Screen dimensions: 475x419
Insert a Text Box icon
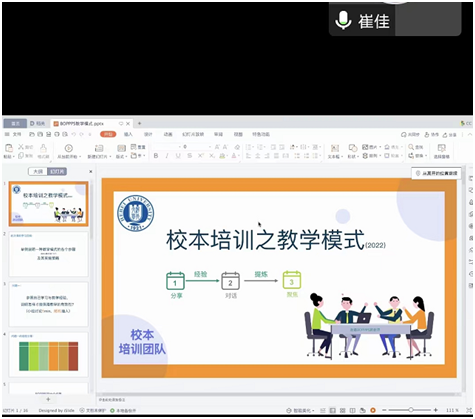[335, 148]
